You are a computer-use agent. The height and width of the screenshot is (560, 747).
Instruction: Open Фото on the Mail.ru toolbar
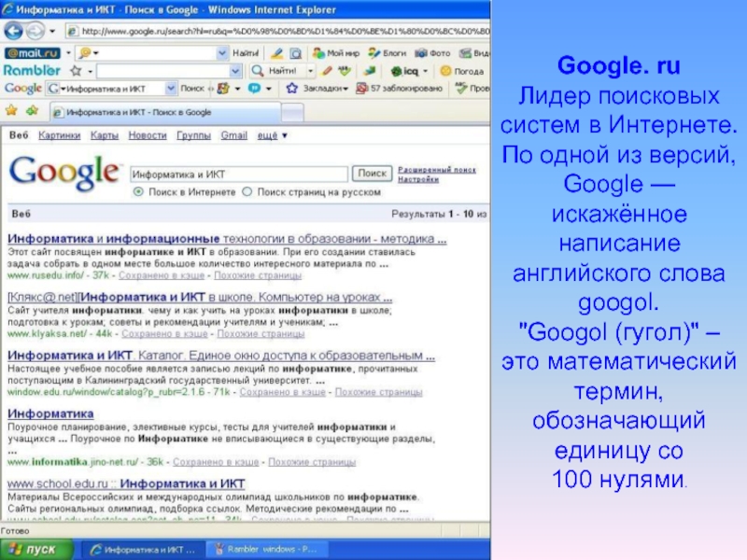[432, 53]
